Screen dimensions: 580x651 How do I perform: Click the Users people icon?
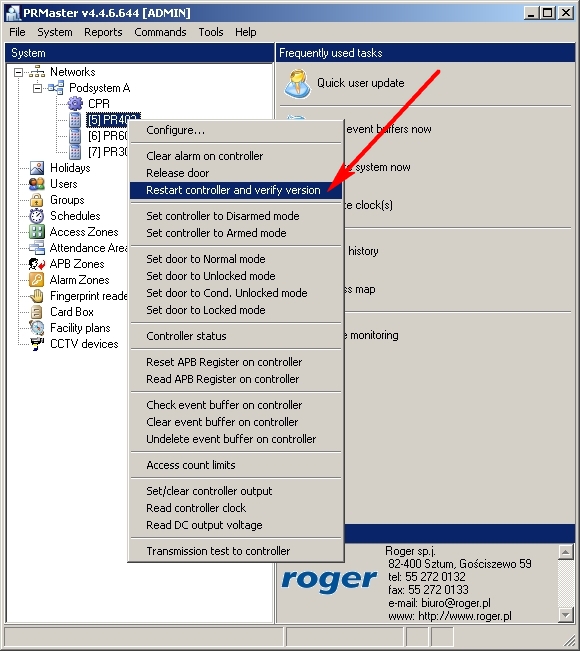[37, 184]
